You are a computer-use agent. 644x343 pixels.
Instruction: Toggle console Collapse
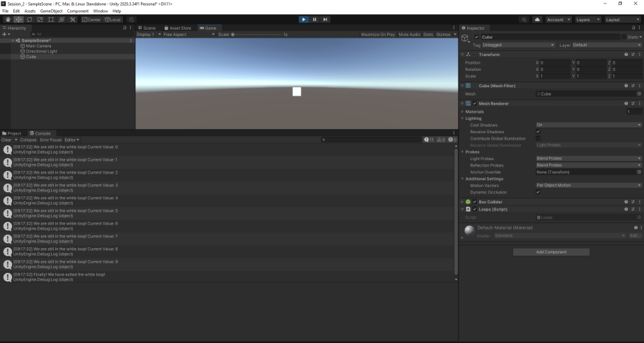coord(28,140)
